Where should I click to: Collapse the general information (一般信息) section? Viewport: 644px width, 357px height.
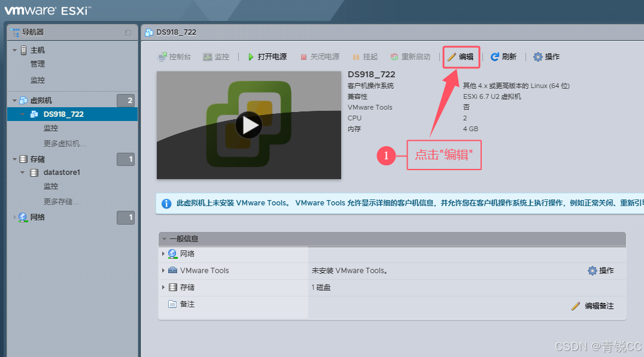(164, 238)
